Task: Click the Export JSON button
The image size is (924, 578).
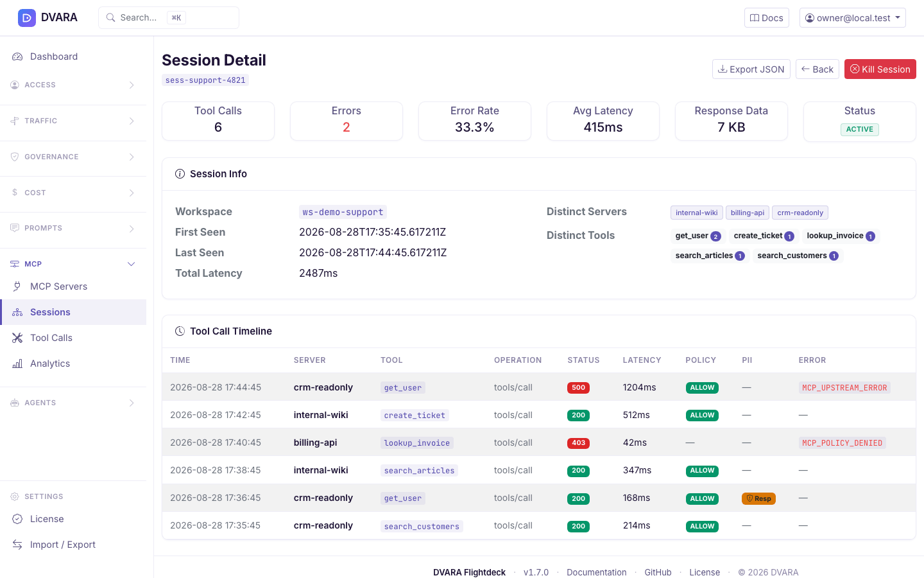Action: (751, 69)
